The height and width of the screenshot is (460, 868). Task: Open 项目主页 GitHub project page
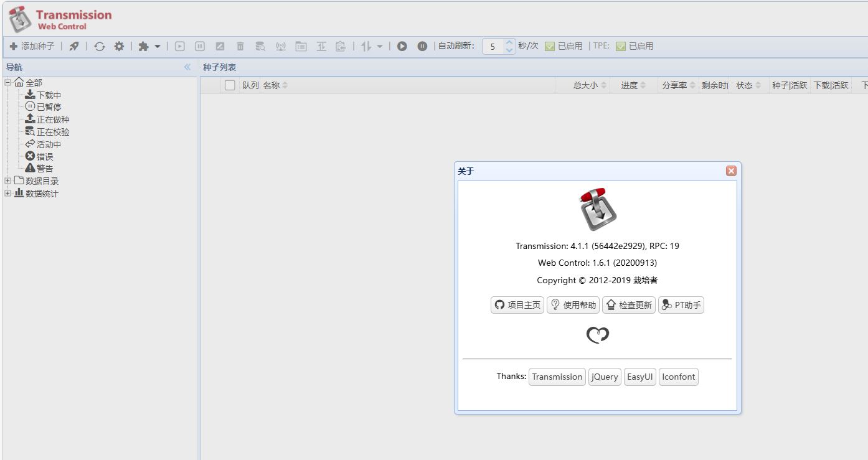point(517,305)
